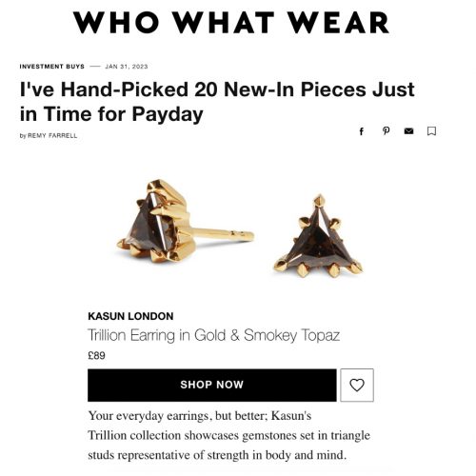476x476 pixels.
Task: Click the product description paragraph
Action: tap(228, 435)
